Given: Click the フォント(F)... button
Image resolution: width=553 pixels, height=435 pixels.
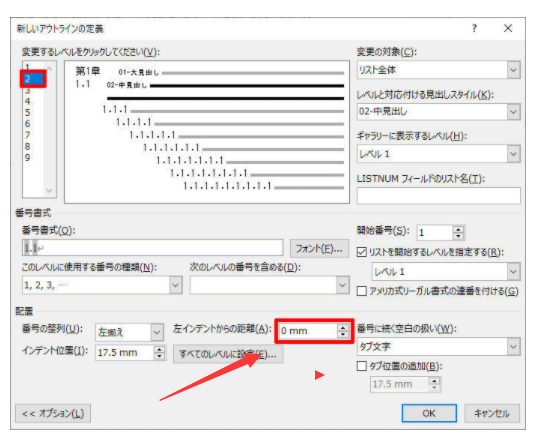Looking at the screenshot, I should [319, 249].
